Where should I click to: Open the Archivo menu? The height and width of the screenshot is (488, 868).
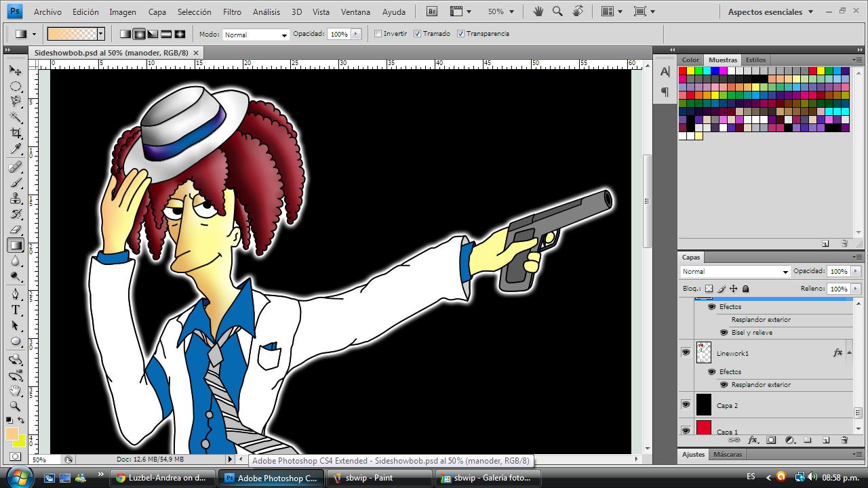click(47, 12)
